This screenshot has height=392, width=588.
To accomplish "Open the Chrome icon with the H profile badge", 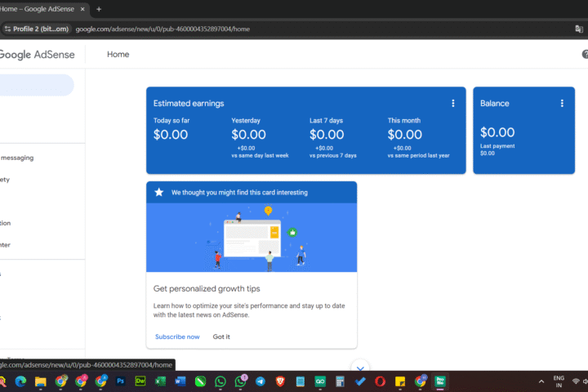I will pyautogui.click(x=421, y=381).
